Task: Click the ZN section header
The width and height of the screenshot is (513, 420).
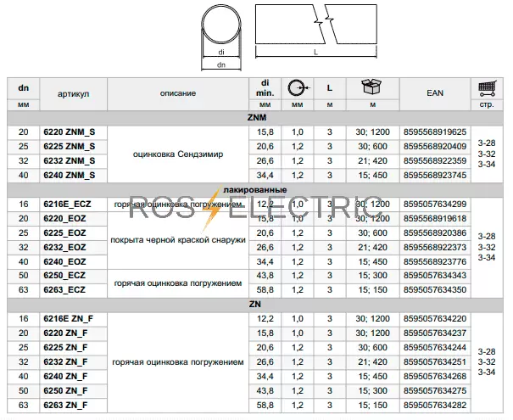Action: [x=255, y=304]
